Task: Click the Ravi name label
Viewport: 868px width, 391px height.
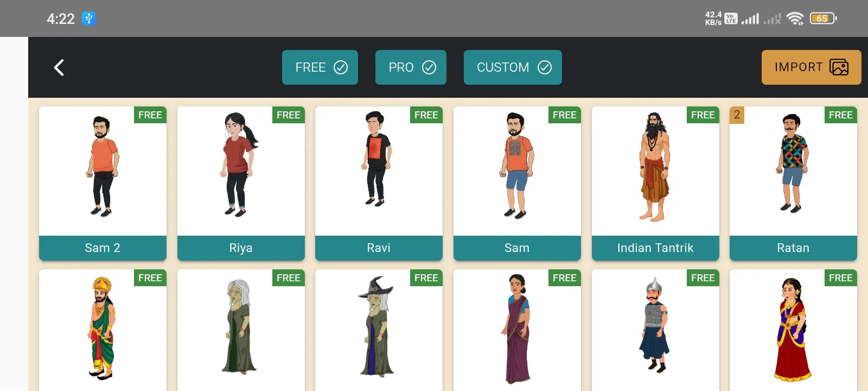Action: [379, 248]
